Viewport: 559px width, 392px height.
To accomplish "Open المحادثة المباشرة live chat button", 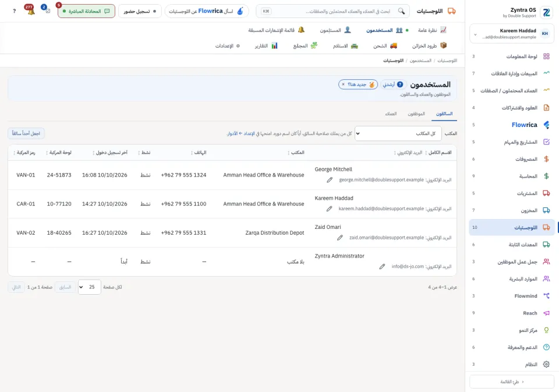I will [86, 11].
